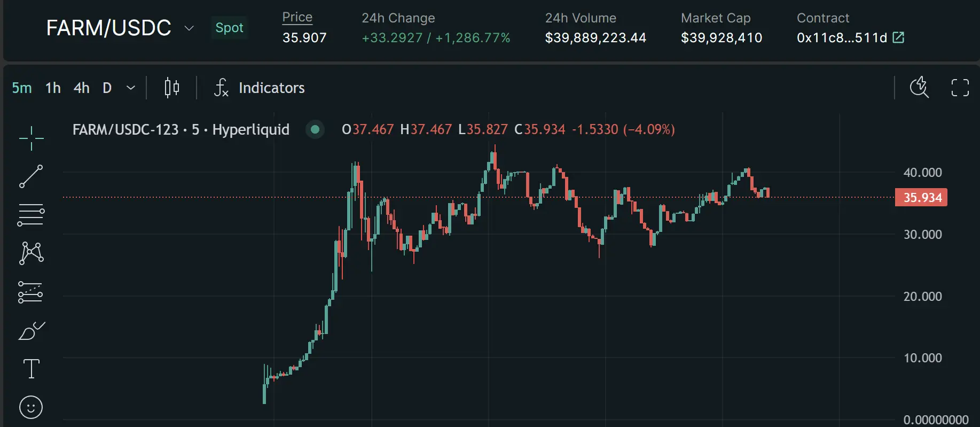Select the XABCD pattern tool
980x427 pixels.
30,252
